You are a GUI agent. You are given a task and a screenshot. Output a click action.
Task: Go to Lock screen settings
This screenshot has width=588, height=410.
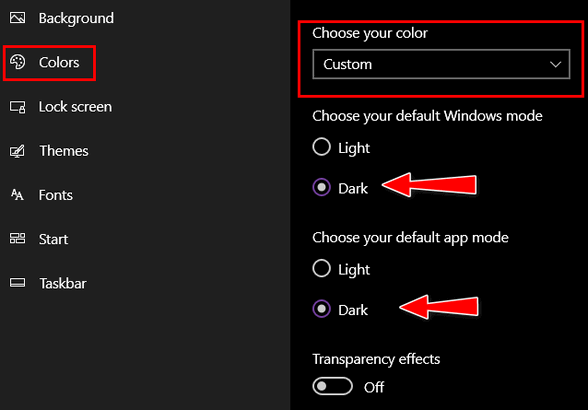click(x=75, y=107)
